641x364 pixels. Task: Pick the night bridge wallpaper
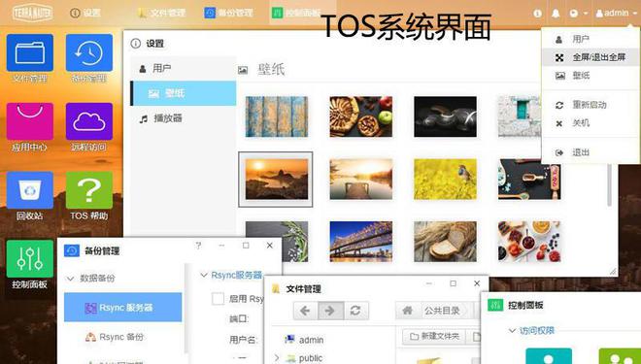(360, 242)
